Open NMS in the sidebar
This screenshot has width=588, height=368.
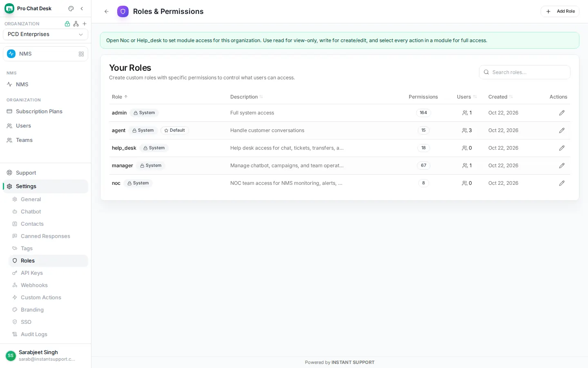[45, 85]
